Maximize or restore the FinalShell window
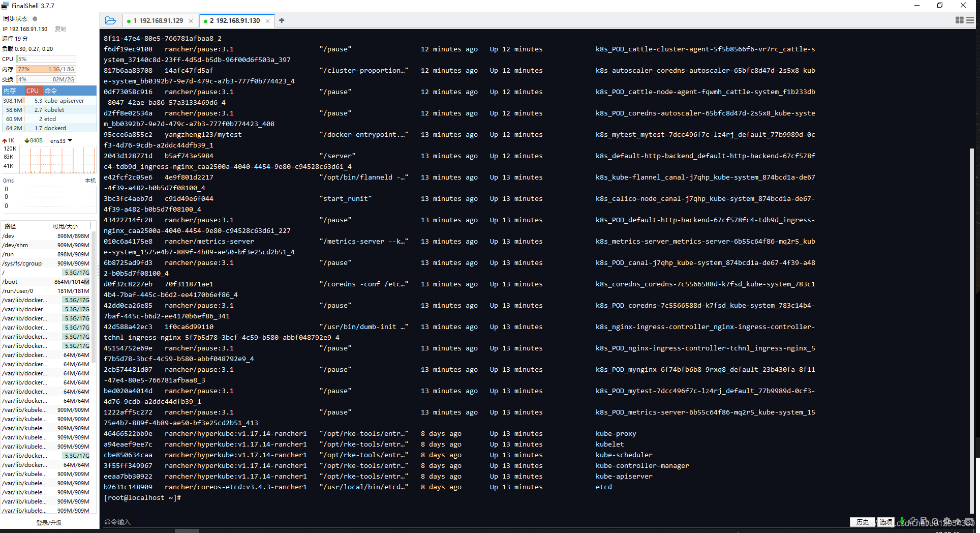 point(940,6)
